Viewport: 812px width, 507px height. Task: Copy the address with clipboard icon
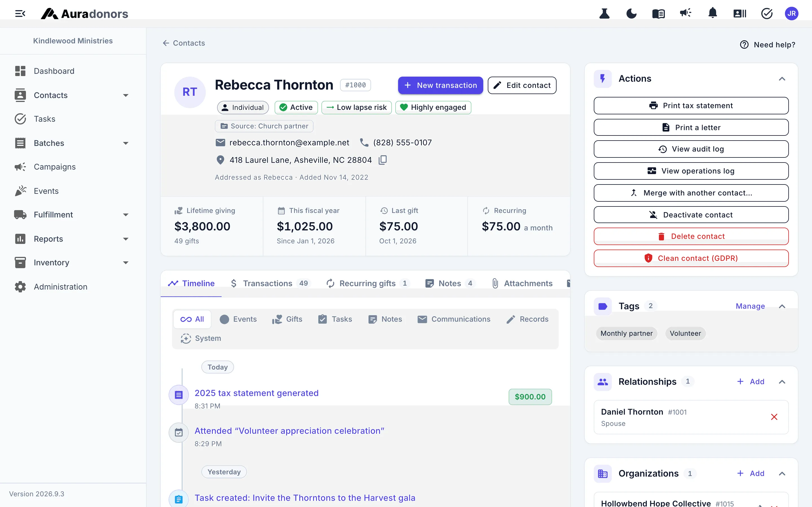coord(383,160)
